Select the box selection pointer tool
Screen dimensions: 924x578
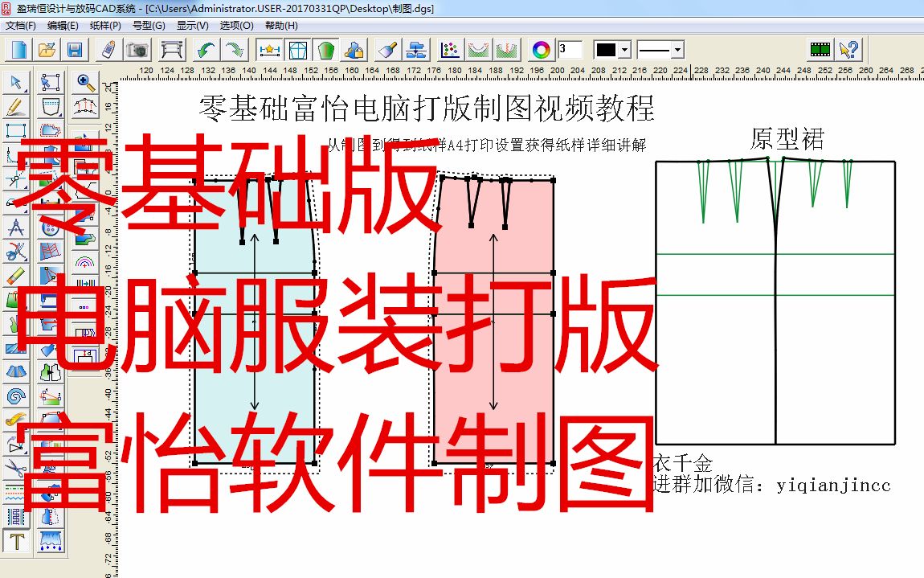51,82
